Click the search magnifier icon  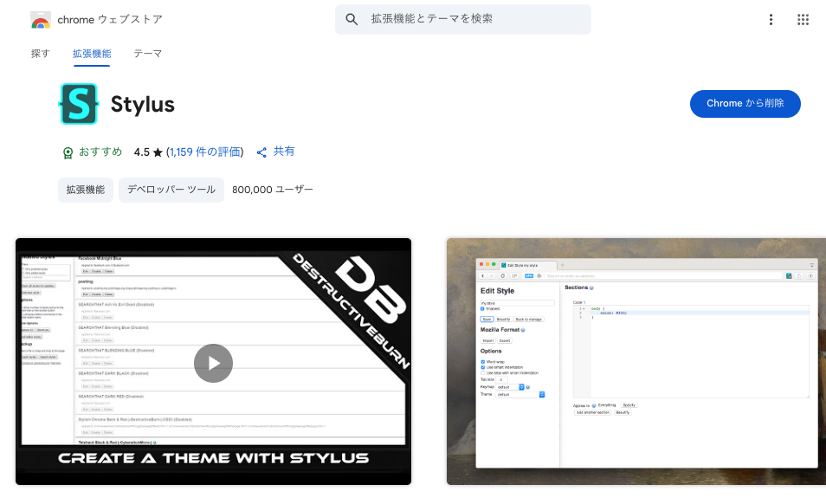[352, 19]
